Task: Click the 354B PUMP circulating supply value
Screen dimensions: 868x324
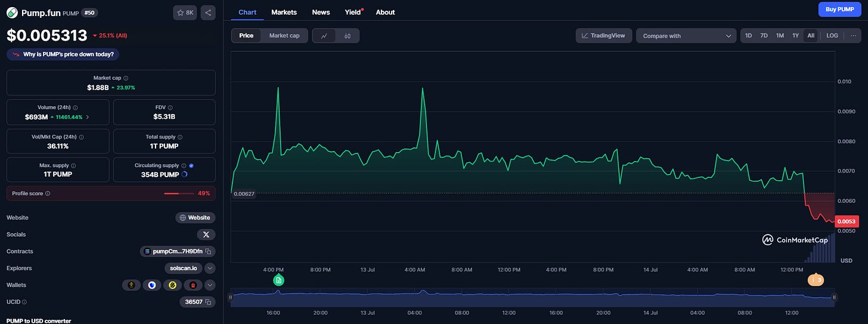Action: tap(160, 175)
